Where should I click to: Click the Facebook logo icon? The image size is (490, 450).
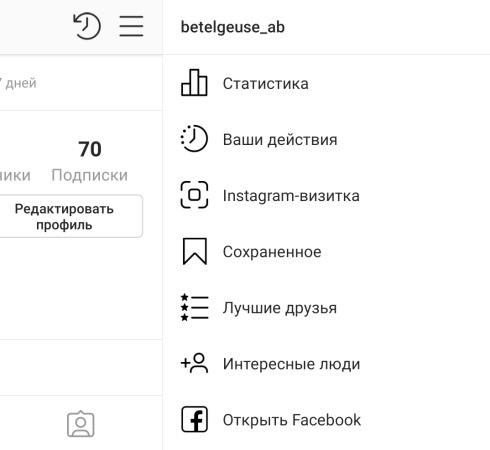(x=195, y=419)
